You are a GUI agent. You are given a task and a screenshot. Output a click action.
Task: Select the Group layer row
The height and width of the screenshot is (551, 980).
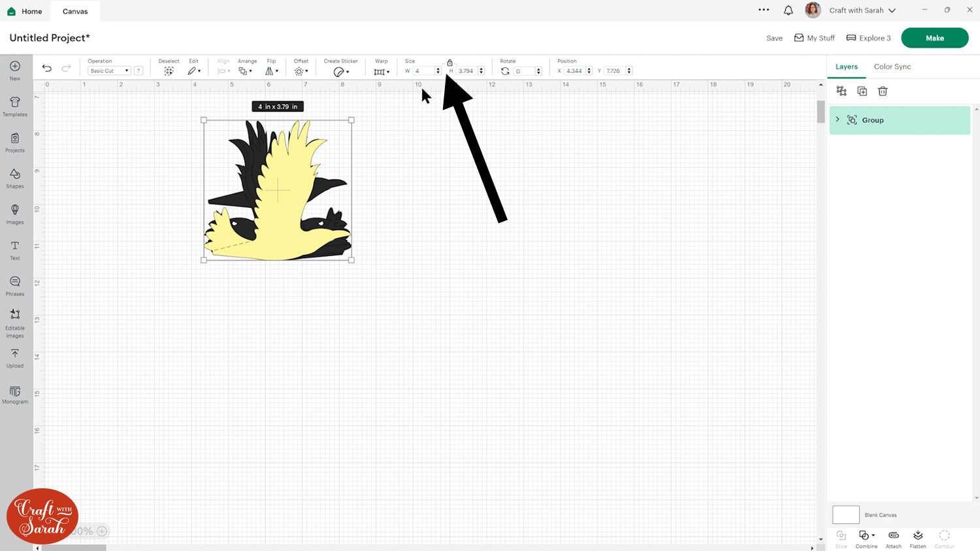900,120
